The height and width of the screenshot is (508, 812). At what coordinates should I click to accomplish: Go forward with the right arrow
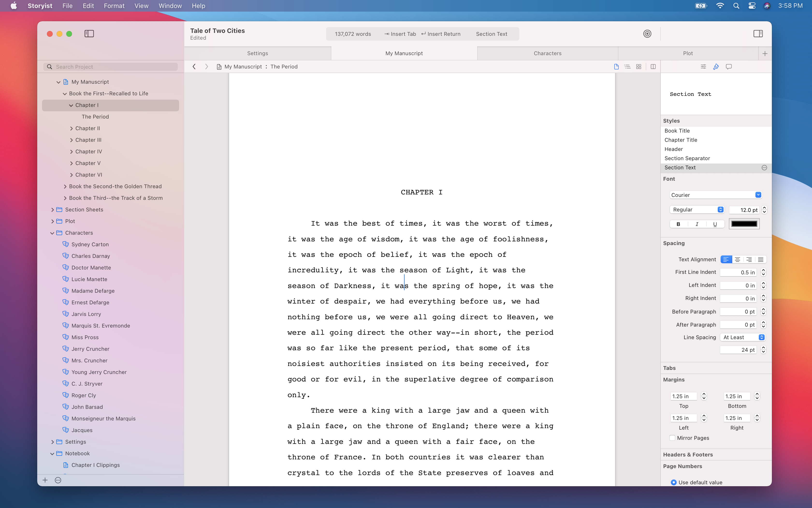[206, 67]
